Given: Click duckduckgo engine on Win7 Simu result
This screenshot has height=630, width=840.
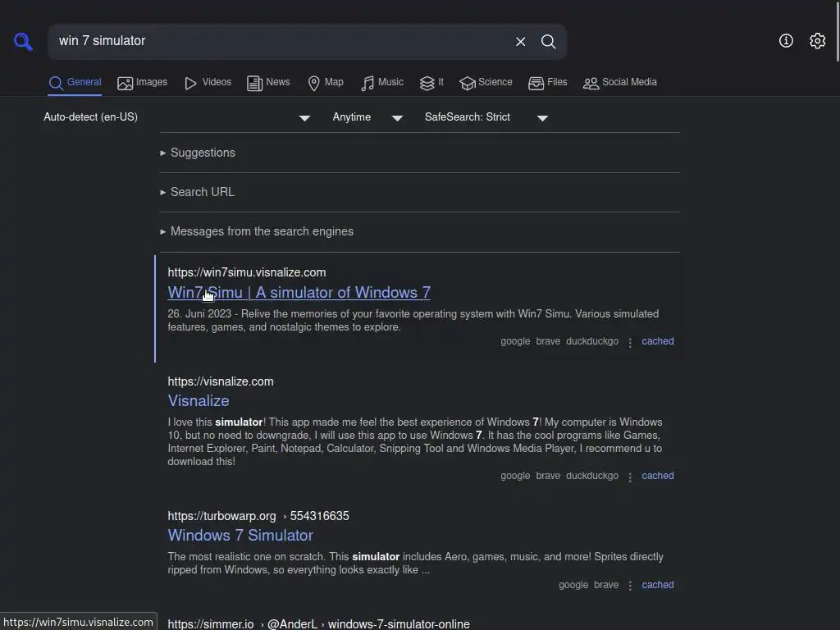Looking at the screenshot, I should coord(592,341).
